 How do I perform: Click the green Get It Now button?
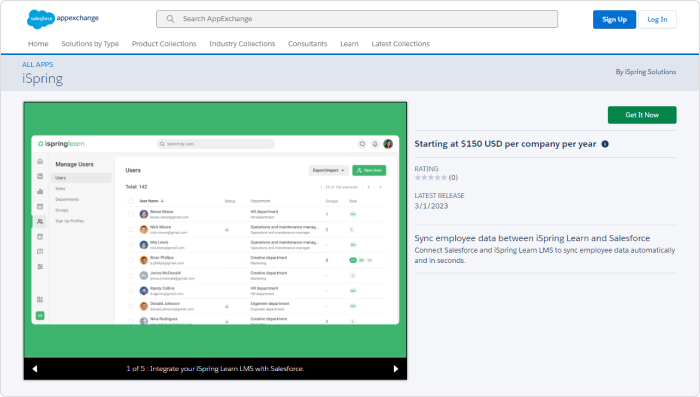(642, 115)
